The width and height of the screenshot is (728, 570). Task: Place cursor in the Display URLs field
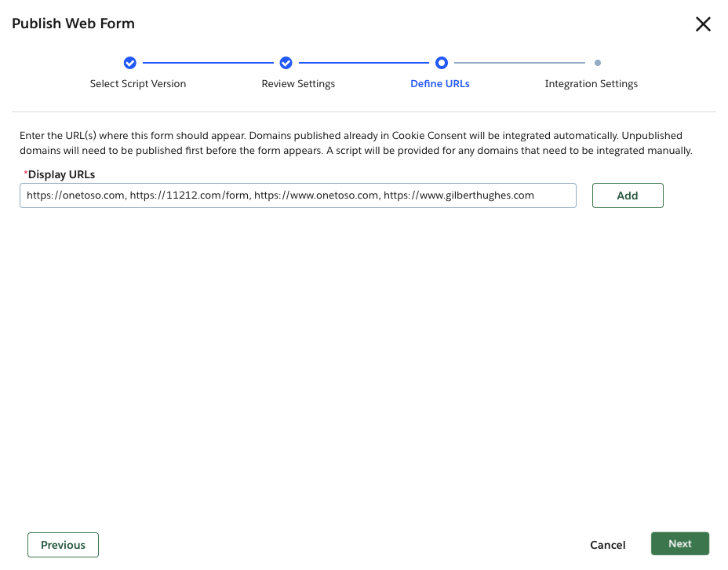click(x=298, y=195)
